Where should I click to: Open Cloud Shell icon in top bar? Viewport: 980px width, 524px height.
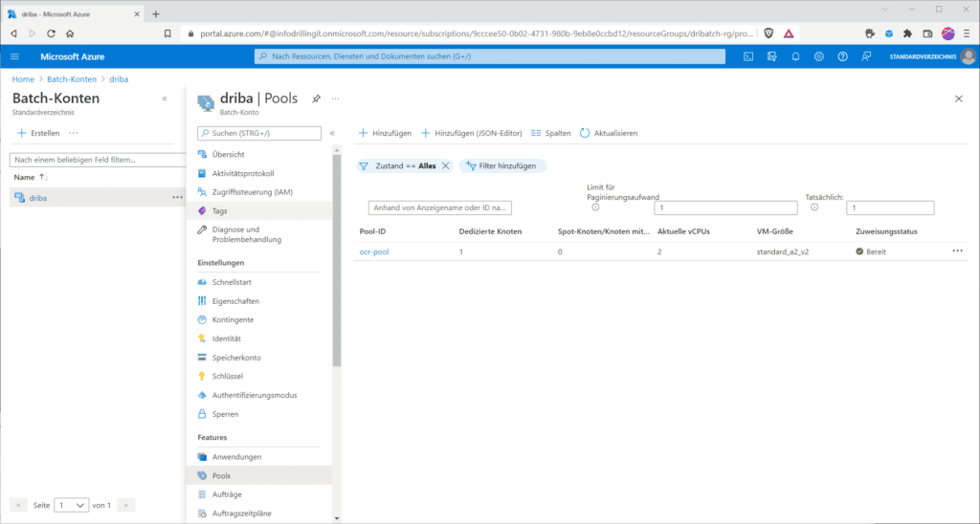pyautogui.click(x=748, y=56)
